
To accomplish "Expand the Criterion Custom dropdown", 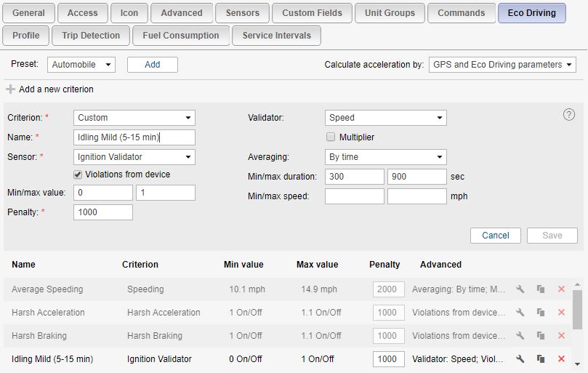I will tap(134, 118).
